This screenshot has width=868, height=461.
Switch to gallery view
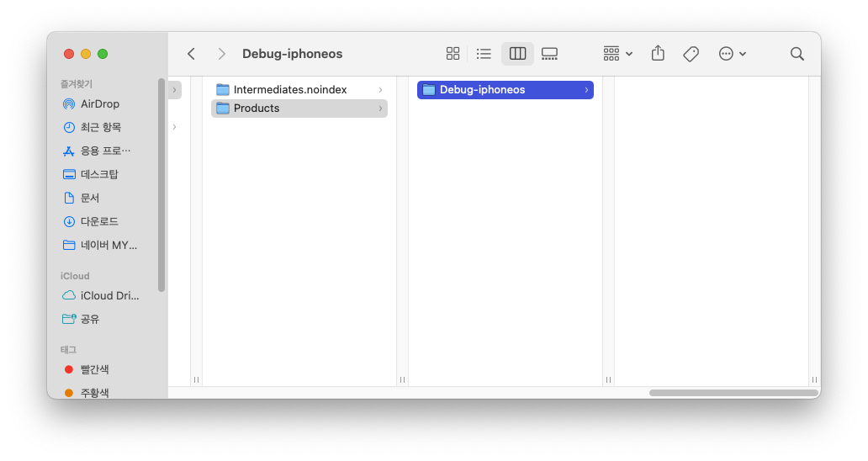click(x=550, y=54)
